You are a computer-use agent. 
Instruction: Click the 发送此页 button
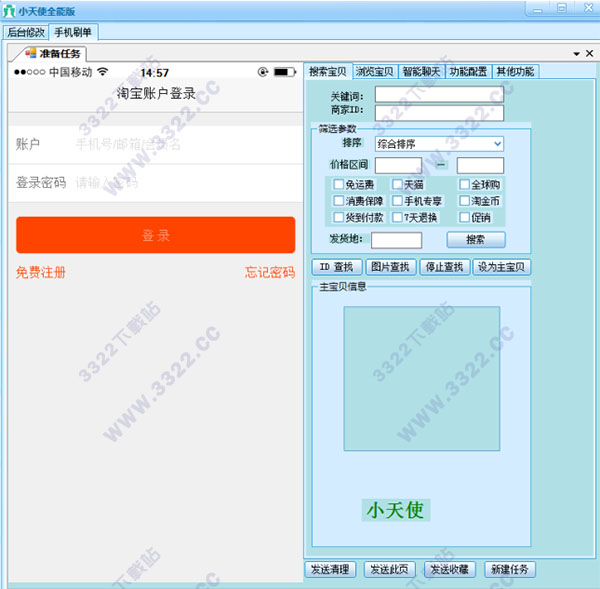(x=390, y=569)
